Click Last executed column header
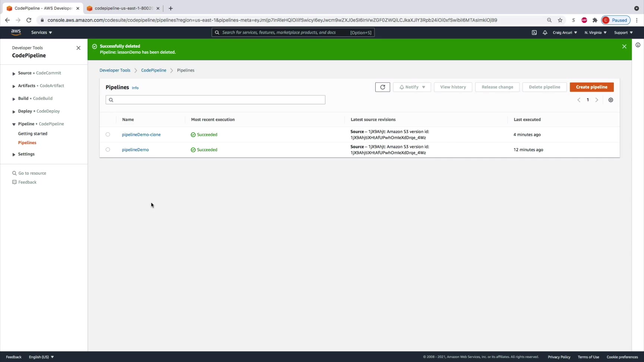The height and width of the screenshot is (362, 644). click(527, 120)
